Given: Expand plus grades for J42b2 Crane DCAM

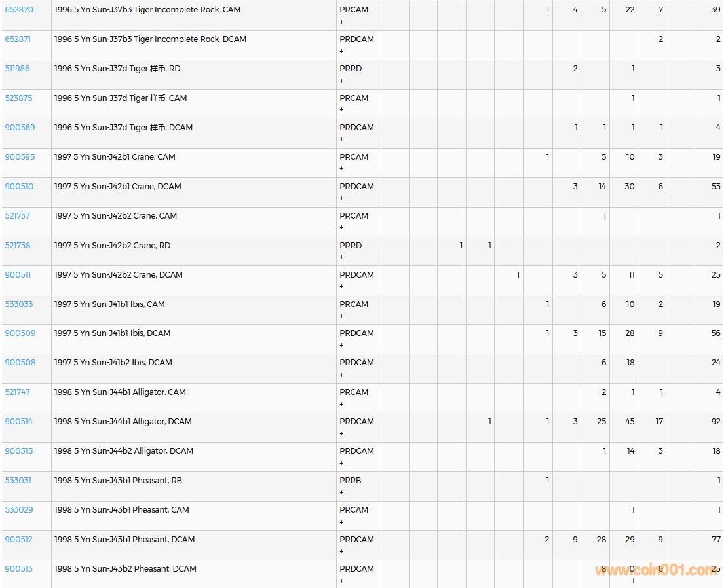Looking at the screenshot, I should tap(341, 287).
